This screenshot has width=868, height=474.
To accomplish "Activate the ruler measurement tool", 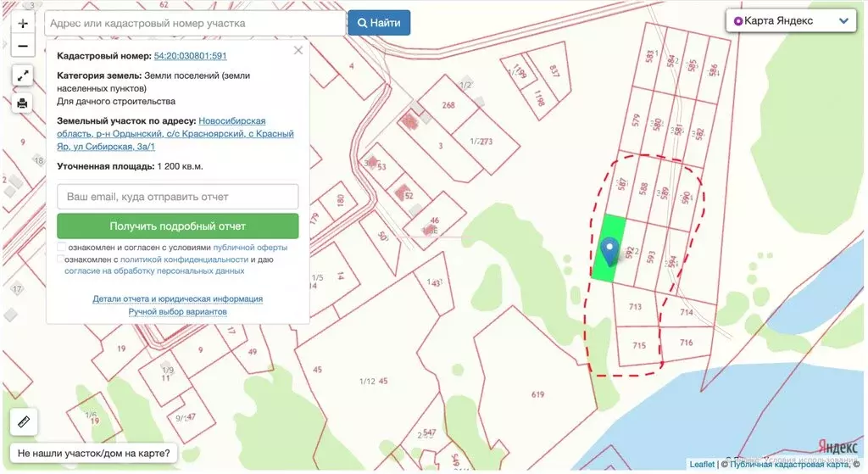I will [23, 422].
